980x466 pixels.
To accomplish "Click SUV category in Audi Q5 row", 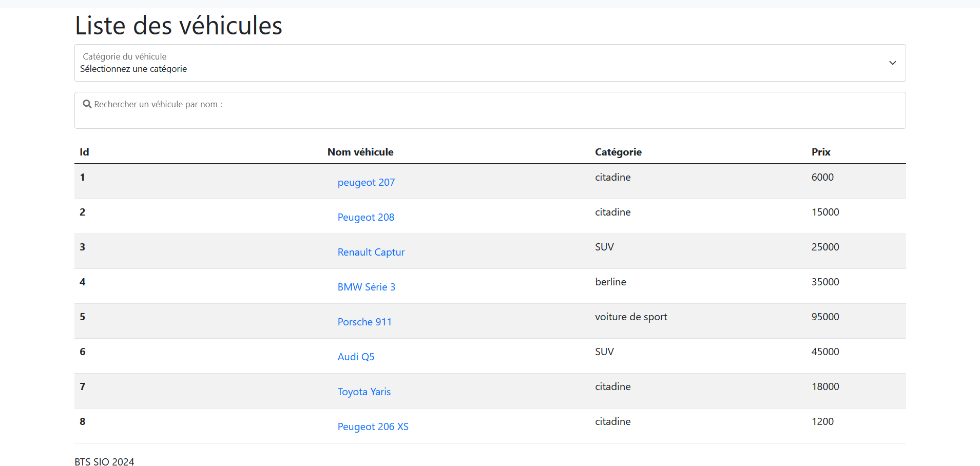I will [x=604, y=352].
